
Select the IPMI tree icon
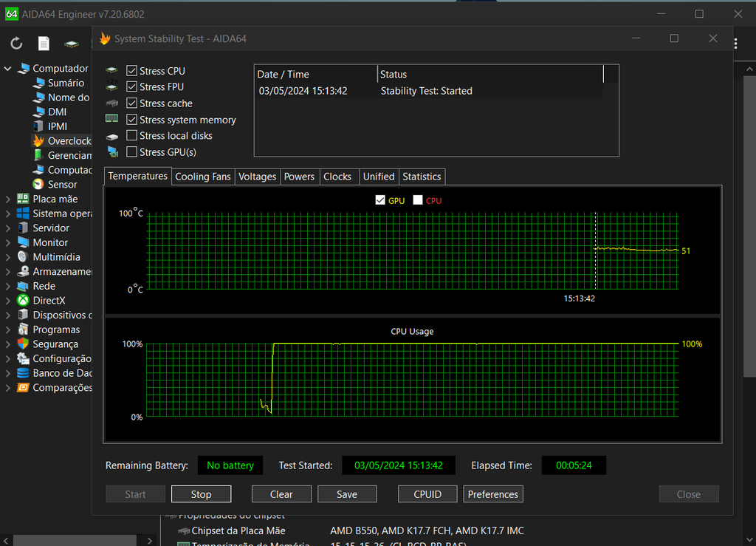pos(38,126)
